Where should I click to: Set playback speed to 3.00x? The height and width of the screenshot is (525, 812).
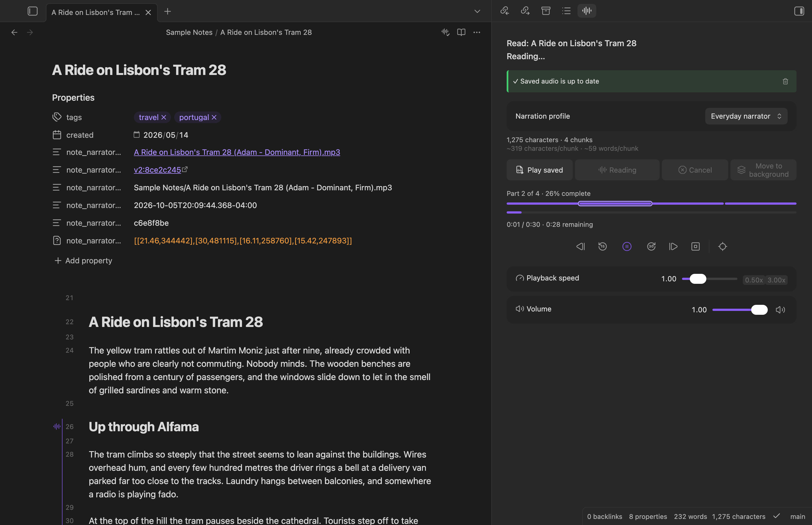point(776,280)
